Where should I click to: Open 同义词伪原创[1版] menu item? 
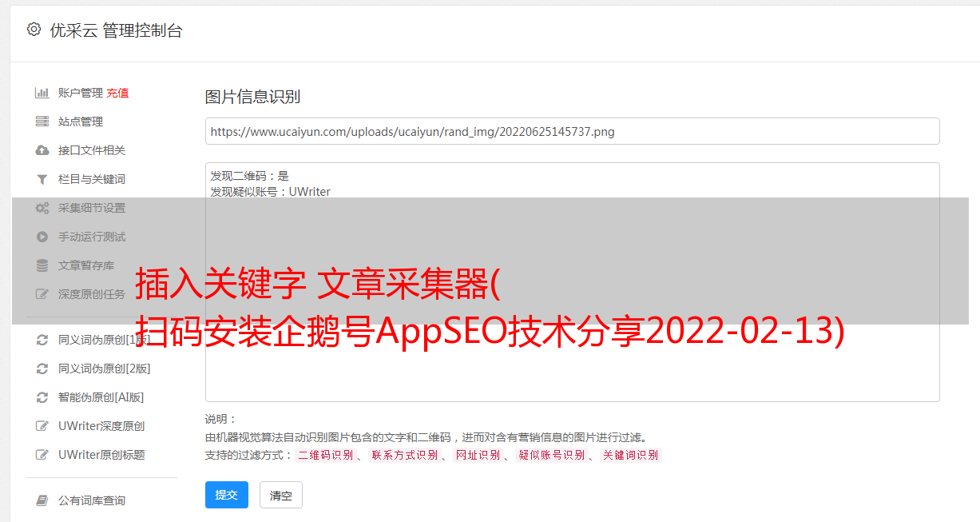click(105, 340)
